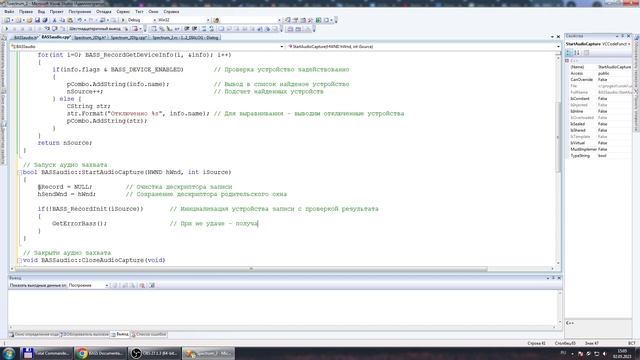This screenshot has width=640, height=360.
Task: Click the Windows Start orb
Action: tap(9, 353)
